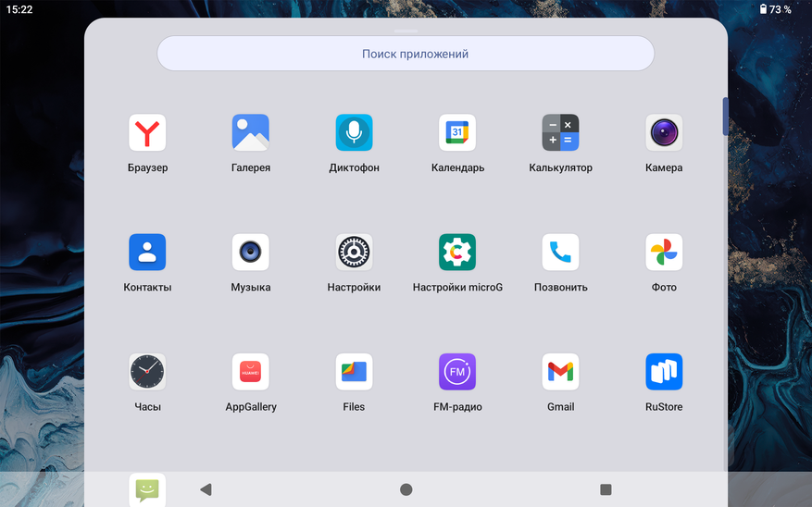Open the Часы clock app

click(147, 372)
